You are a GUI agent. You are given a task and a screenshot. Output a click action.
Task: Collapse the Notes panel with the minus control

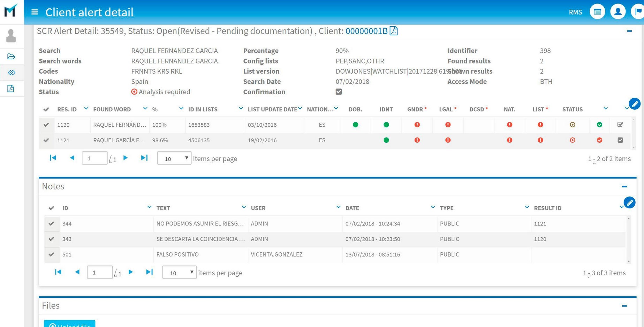(624, 187)
